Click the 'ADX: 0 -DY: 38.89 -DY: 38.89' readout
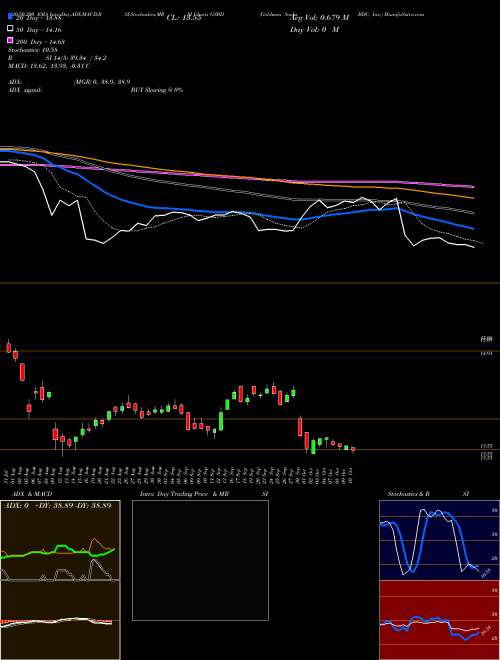The height and width of the screenshot is (660, 500). 57,505
